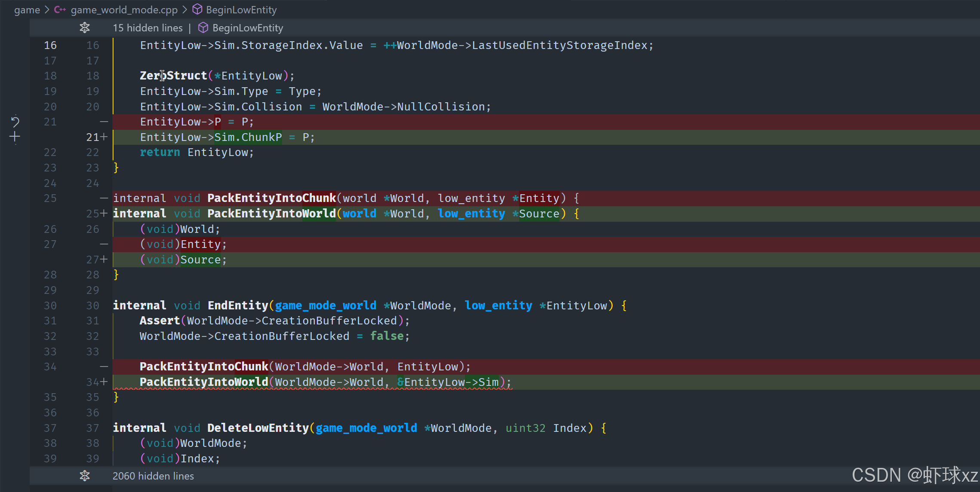Open BeginLowEntity symbol breadcrumb at top

tap(241, 10)
